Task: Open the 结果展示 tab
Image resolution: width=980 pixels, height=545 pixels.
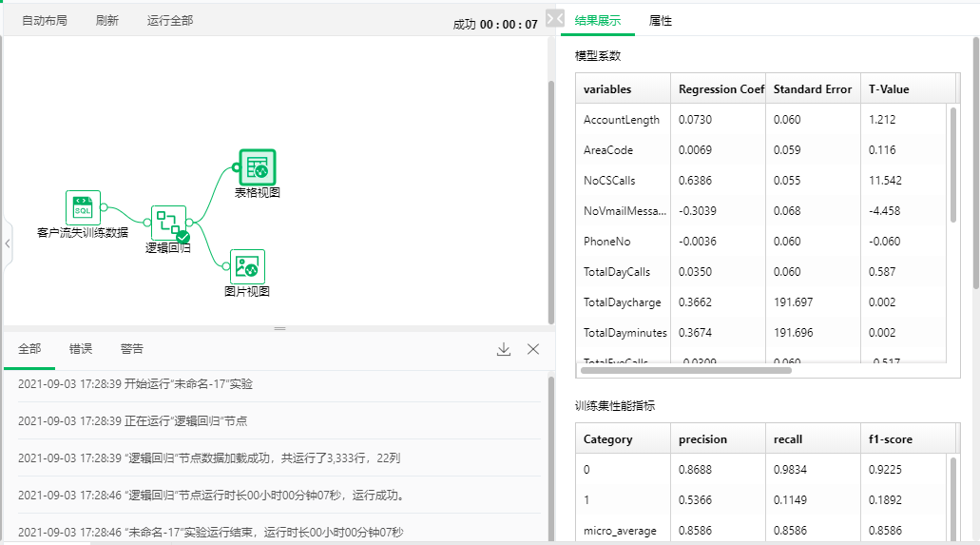Action: click(598, 20)
